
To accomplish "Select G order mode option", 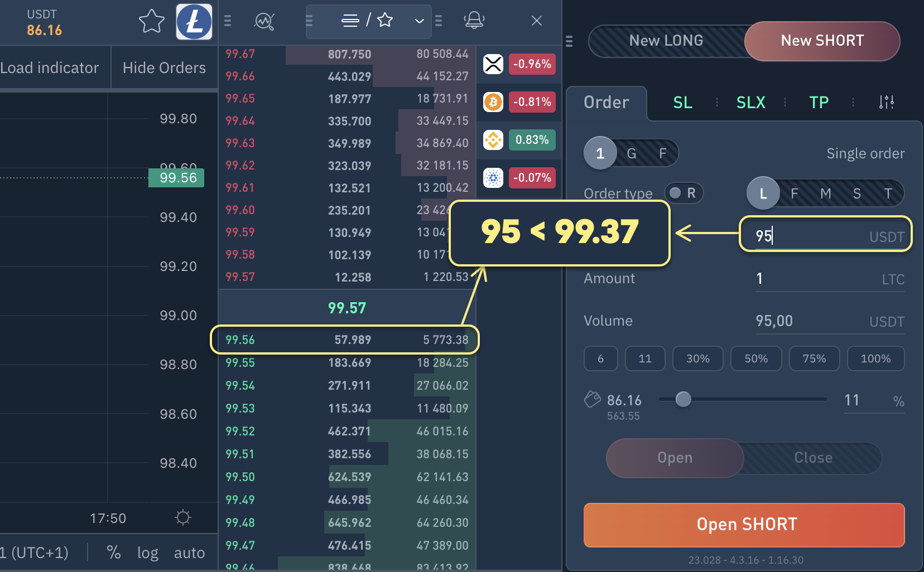I will [x=632, y=153].
